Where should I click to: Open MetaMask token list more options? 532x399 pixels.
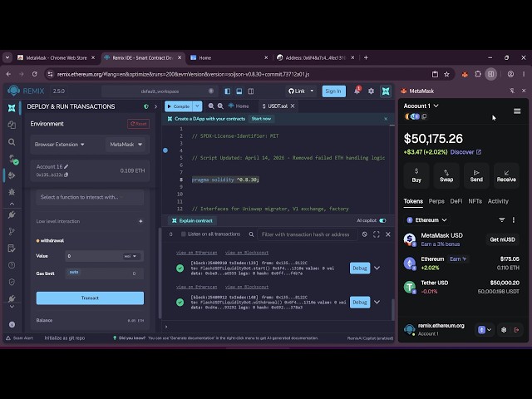[514, 219]
